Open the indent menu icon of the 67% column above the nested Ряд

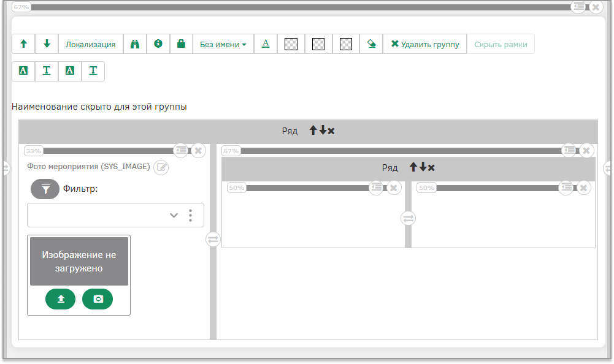pos(569,150)
